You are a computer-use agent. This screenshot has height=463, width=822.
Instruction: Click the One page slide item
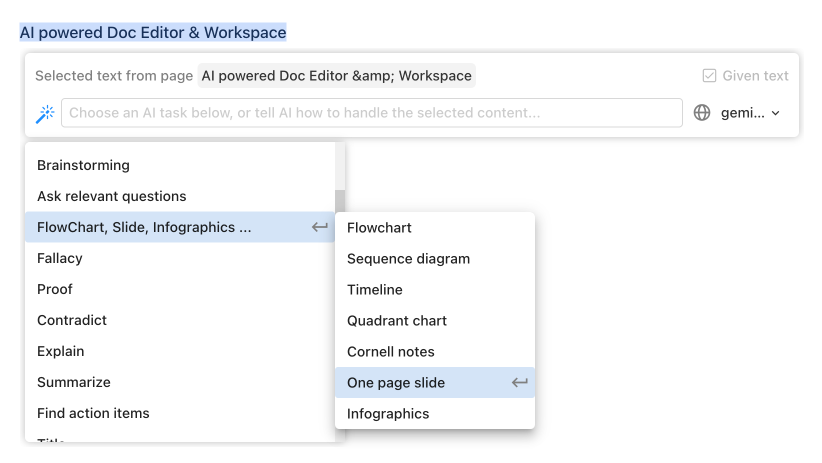pos(396,383)
